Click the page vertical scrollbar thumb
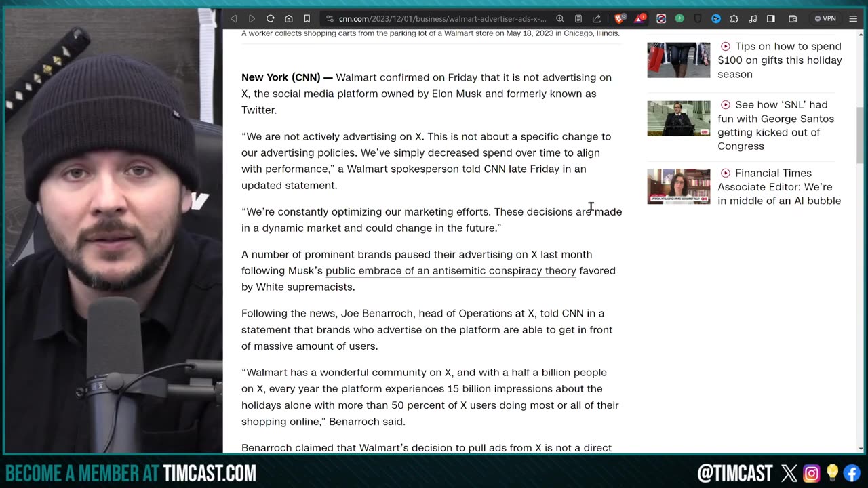 860,135
